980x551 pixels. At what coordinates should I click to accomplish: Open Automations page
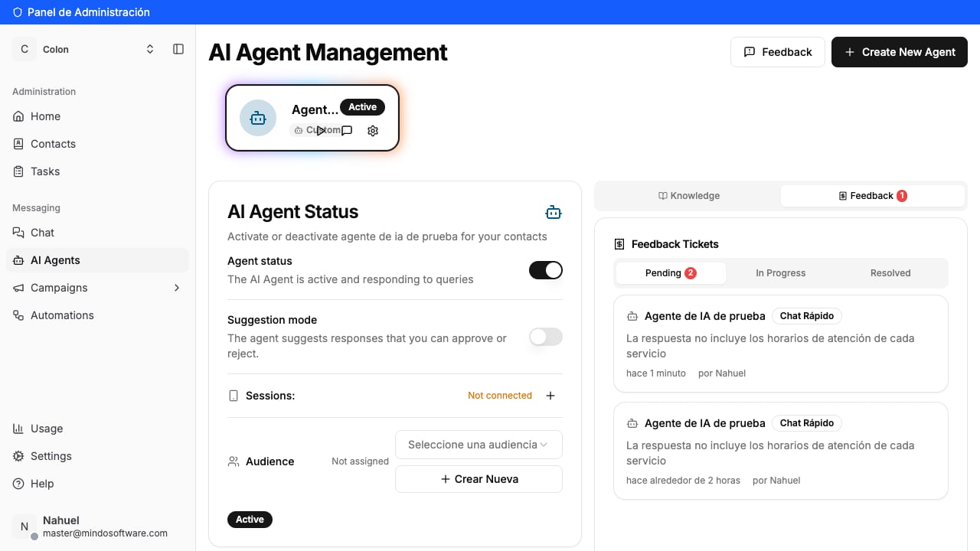tap(97, 315)
